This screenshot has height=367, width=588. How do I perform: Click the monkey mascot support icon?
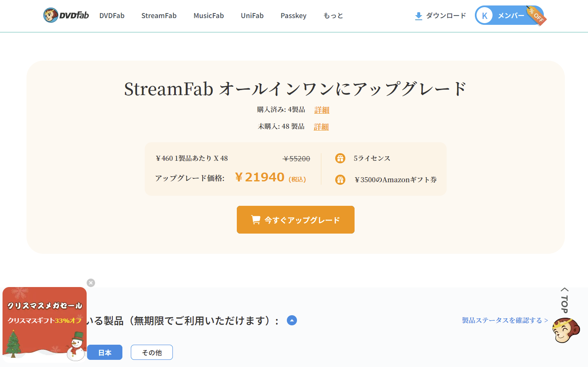(566, 330)
